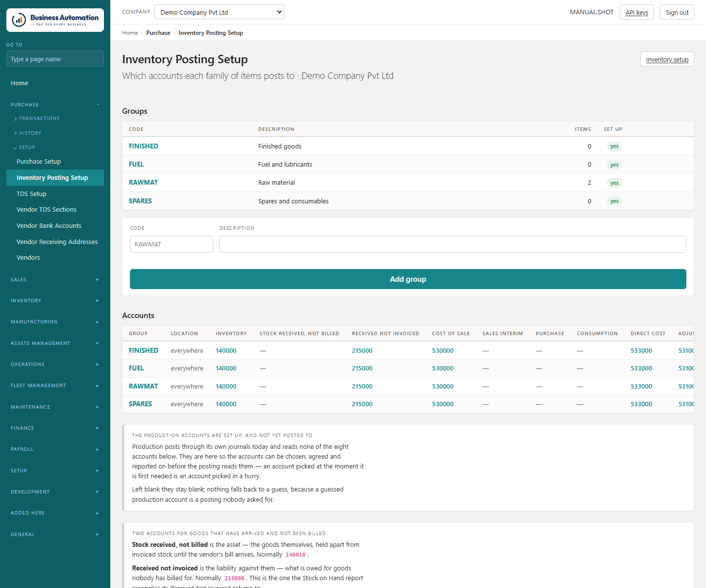Click cost of sale 530000 in RAWMAT row
The width and height of the screenshot is (706, 588).
pyautogui.click(x=443, y=387)
